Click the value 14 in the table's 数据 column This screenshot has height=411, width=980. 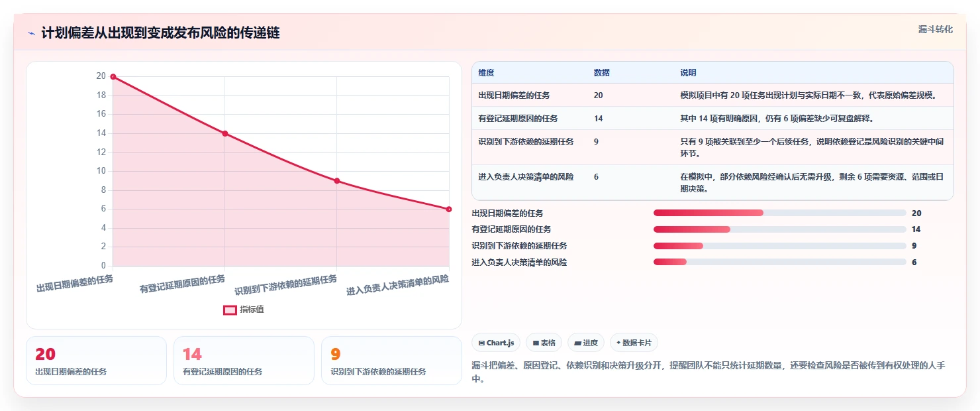[599, 119]
